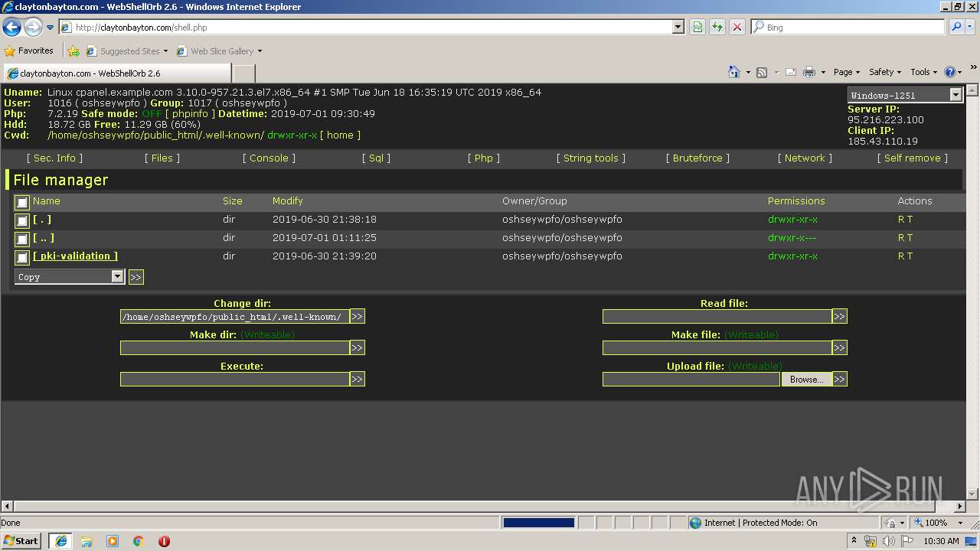Open the Console menu item
The height and width of the screenshot is (551, 980).
pos(269,158)
